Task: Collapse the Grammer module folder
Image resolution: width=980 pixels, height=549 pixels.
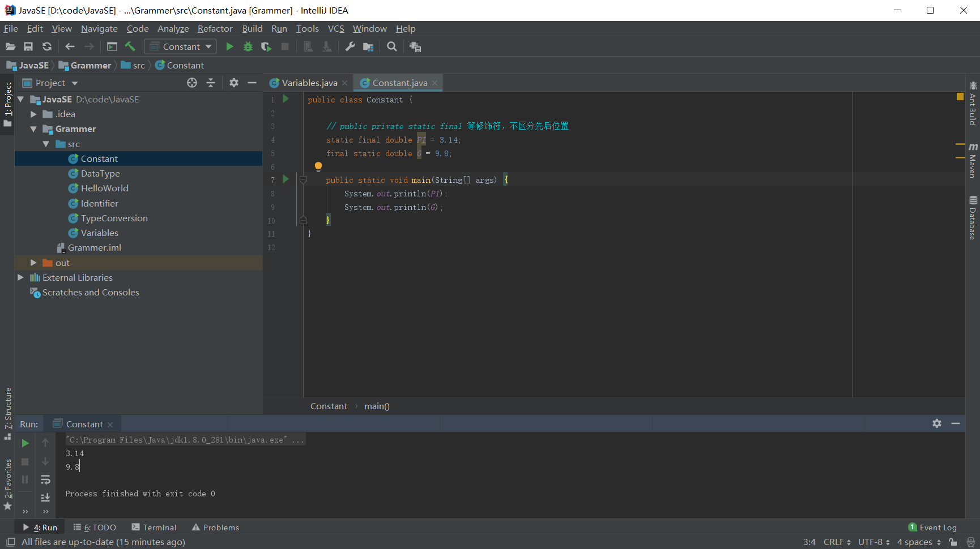Action: pyautogui.click(x=33, y=129)
